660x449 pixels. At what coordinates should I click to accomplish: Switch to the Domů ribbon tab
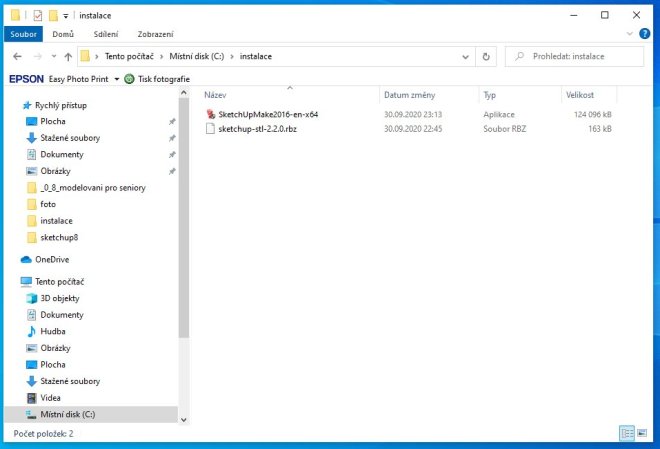pyautogui.click(x=63, y=34)
